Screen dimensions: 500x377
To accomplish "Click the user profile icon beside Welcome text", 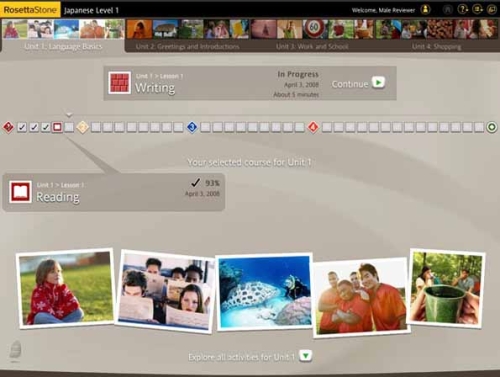I will 425,10.
